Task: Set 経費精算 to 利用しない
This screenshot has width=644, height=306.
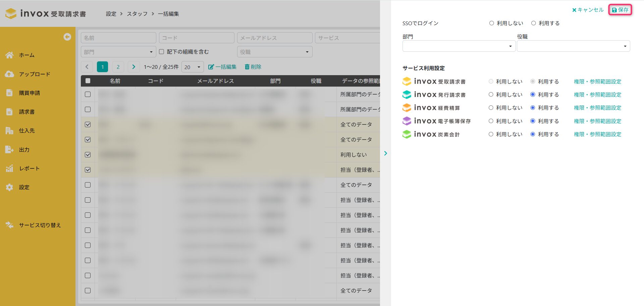Action: click(x=491, y=108)
